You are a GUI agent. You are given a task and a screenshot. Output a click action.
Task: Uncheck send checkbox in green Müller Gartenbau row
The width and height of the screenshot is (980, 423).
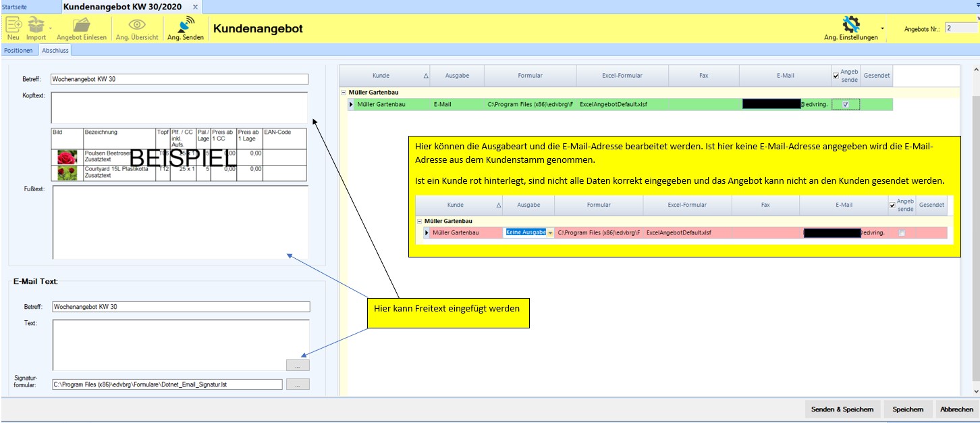click(846, 104)
